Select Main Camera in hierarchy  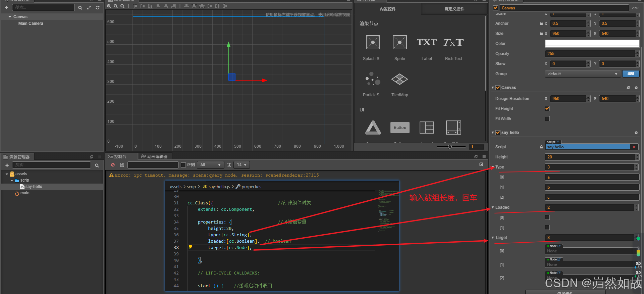point(31,23)
